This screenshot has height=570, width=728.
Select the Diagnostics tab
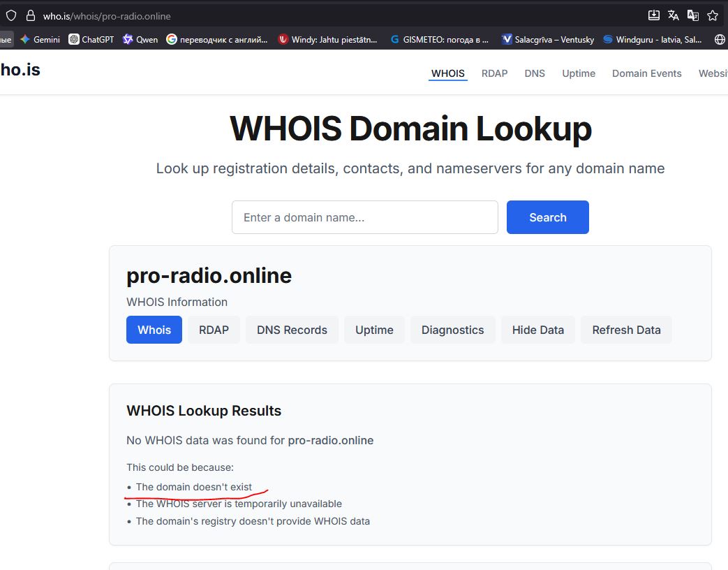pos(452,330)
